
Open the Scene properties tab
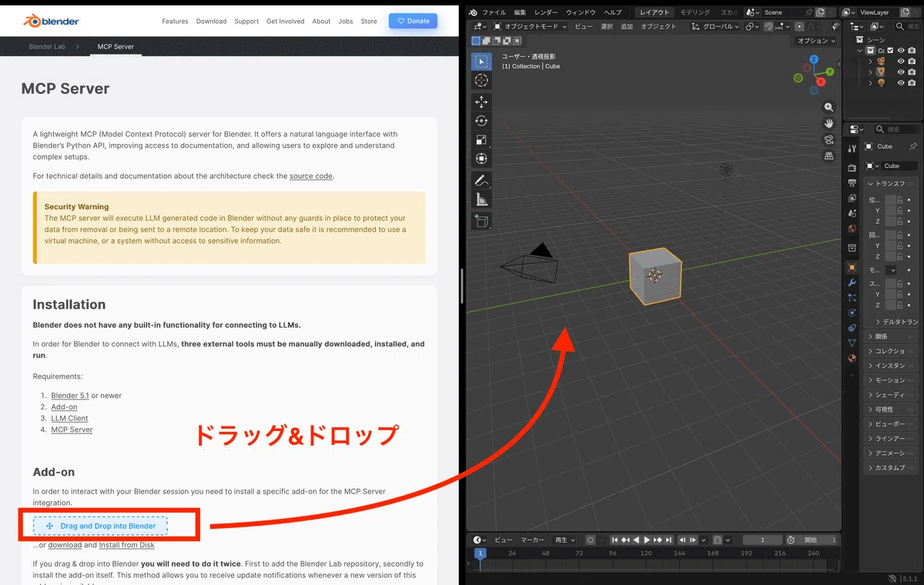(852, 213)
